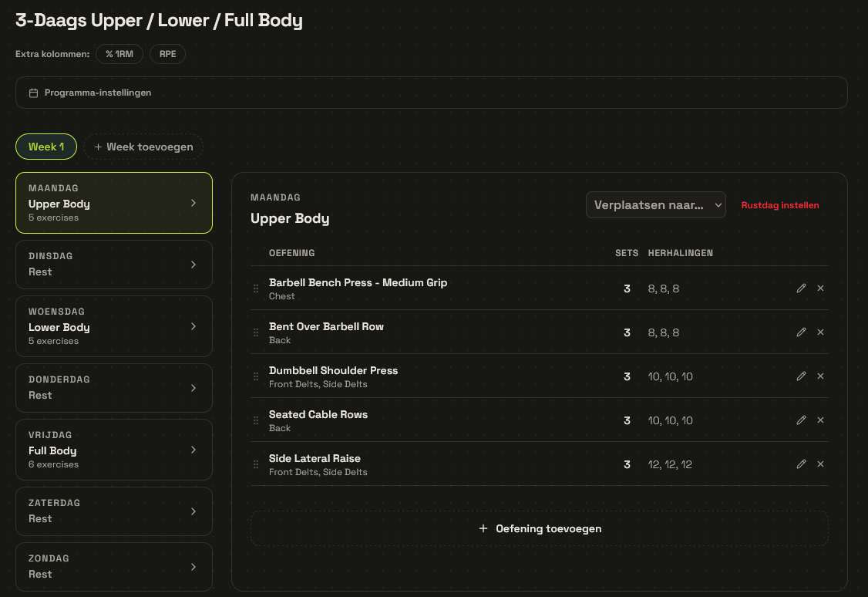The width and height of the screenshot is (868, 597).
Task: Toggle the % 1RM extra column
Action: [119, 54]
